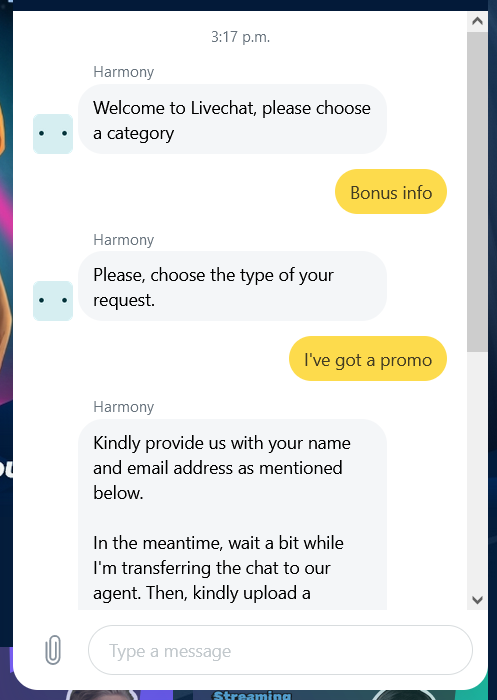The width and height of the screenshot is (497, 700).
Task: Click the 'Please, choose the type' message bubble
Action: click(232, 286)
